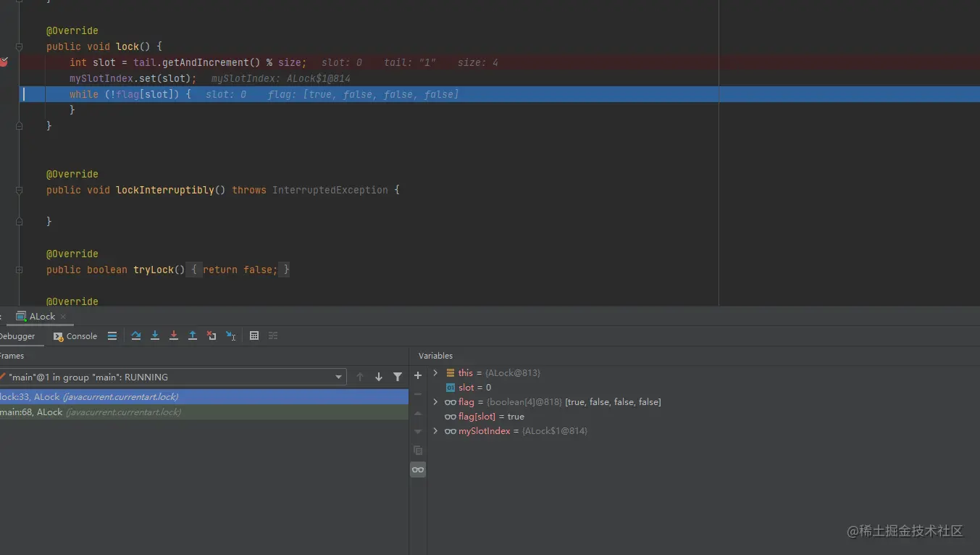Collapse the lock() method fold marker
980x555 pixels.
[20, 46]
